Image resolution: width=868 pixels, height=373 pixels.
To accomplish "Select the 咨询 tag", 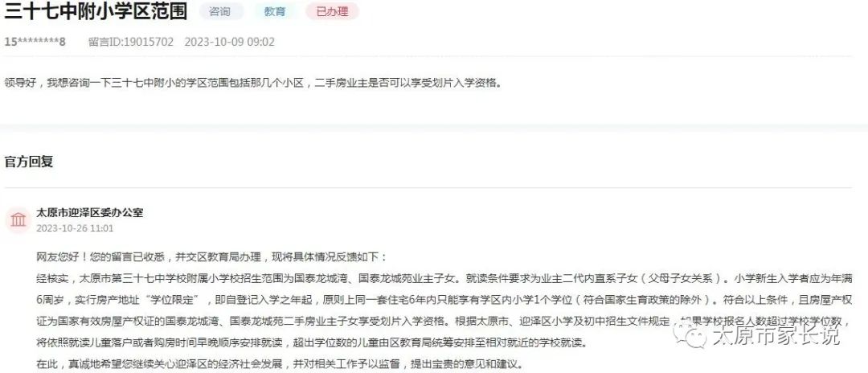I will coord(220,11).
